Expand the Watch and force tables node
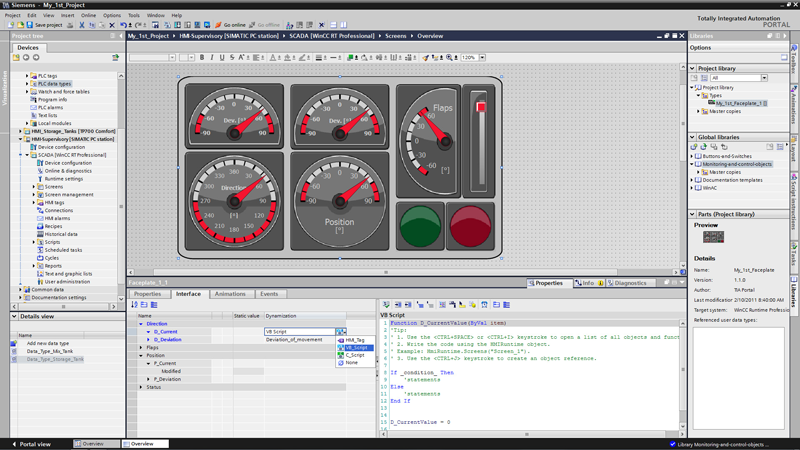 click(x=27, y=92)
